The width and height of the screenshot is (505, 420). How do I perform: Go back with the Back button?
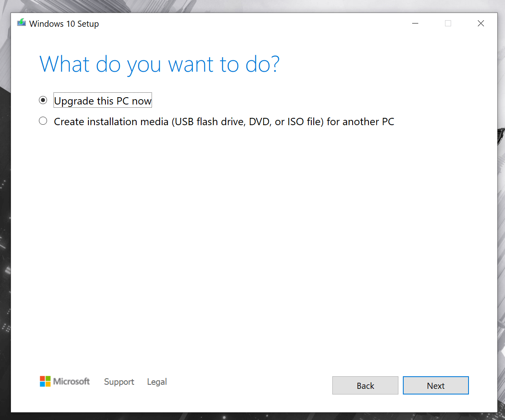pyautogui.click(x=365, y=386)
